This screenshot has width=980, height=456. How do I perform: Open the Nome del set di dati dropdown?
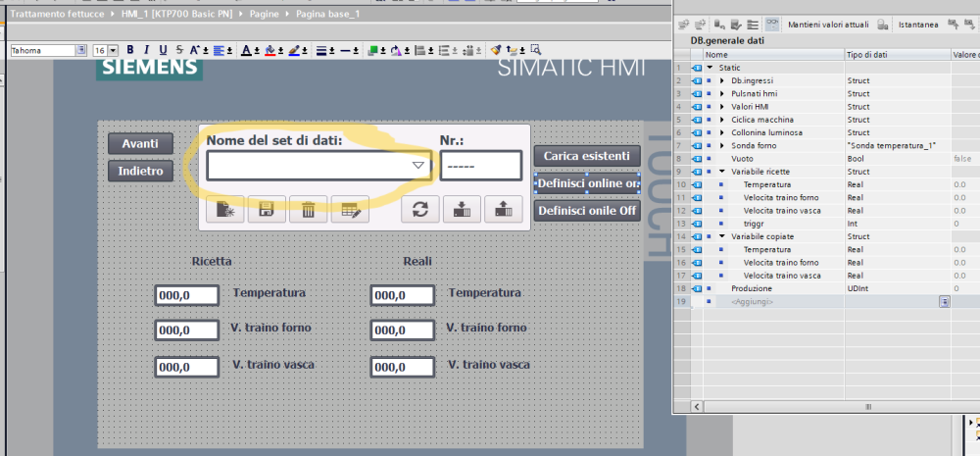click(x=418, y=166)
